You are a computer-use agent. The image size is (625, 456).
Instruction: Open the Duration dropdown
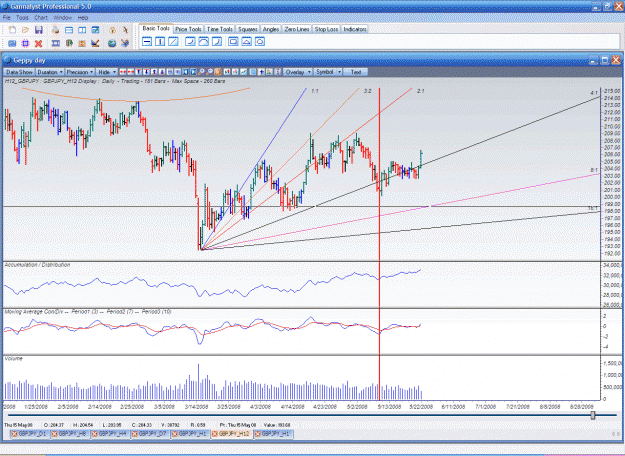tap(50, 72)
